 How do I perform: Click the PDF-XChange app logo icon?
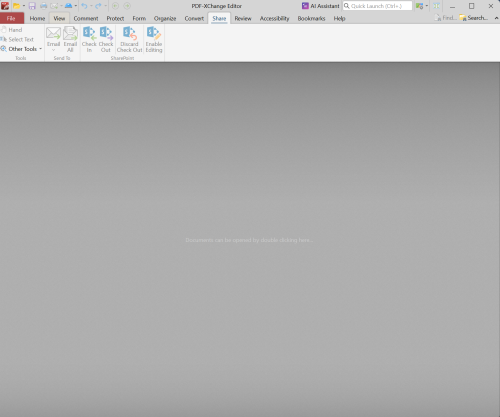tap(5, 6)
